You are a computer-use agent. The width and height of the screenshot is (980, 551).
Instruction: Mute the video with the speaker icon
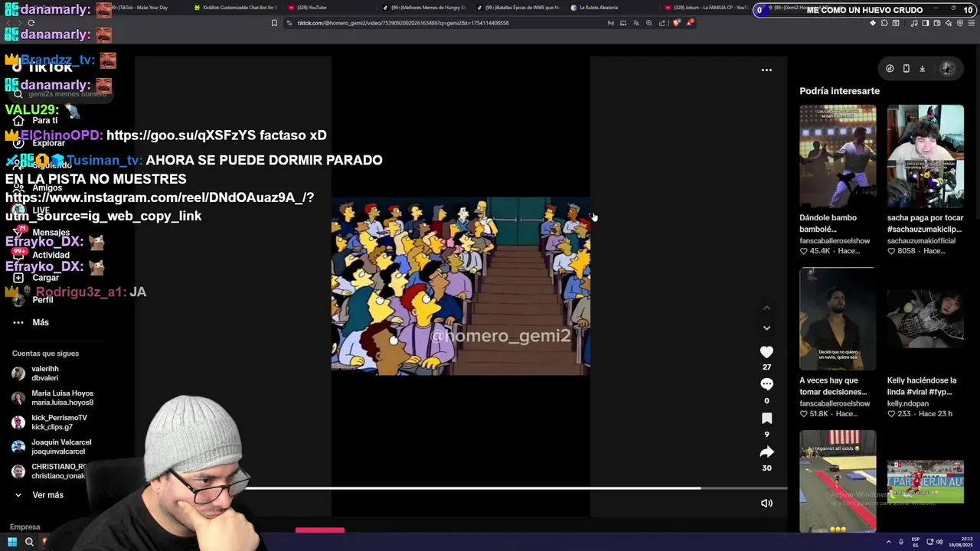(x=766, y=503)
